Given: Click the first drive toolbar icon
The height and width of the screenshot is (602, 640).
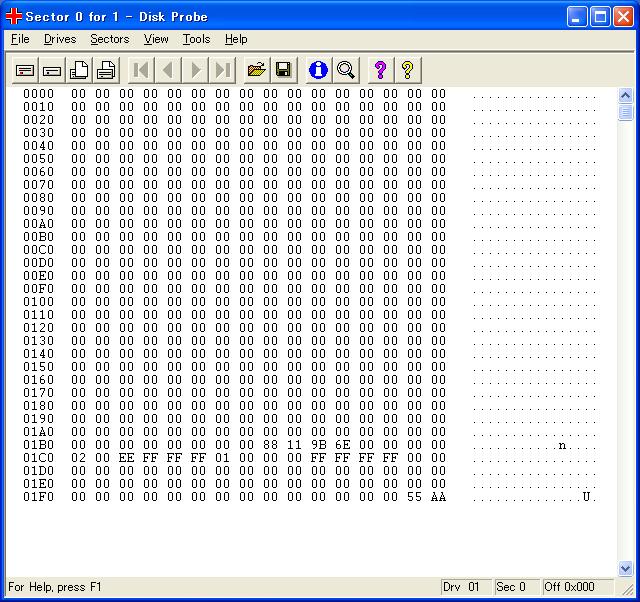Looking at the screenshot, I should coord(25,70).
